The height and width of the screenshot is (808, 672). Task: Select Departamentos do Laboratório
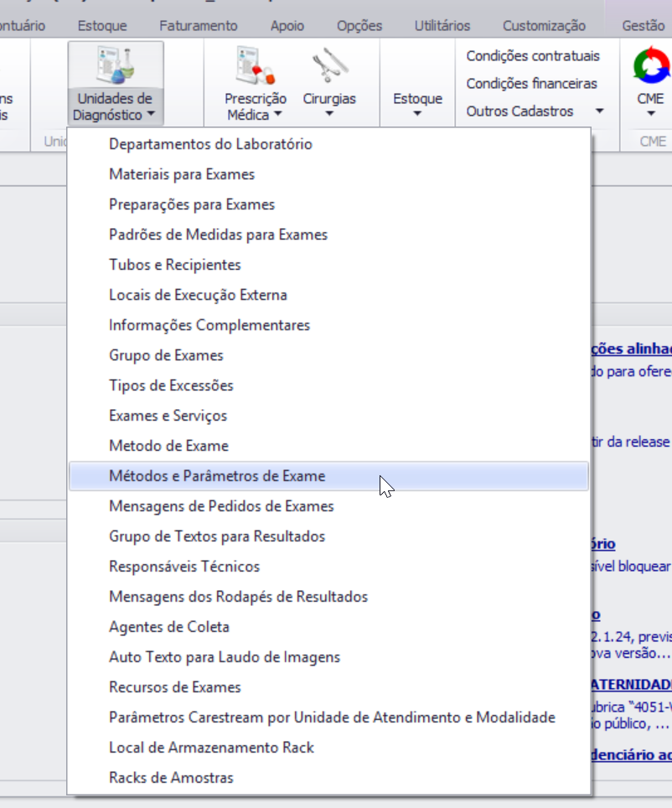click(x=328, y=144)
